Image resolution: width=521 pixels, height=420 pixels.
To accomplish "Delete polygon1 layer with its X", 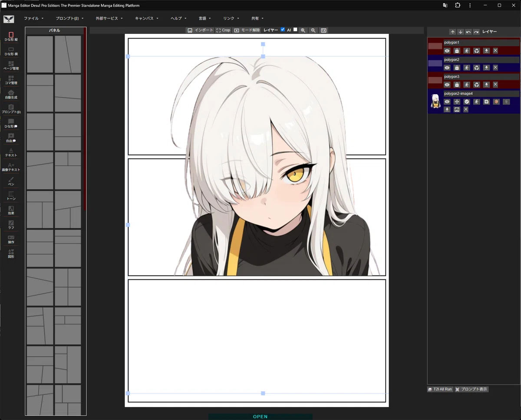I will point(495,51).
